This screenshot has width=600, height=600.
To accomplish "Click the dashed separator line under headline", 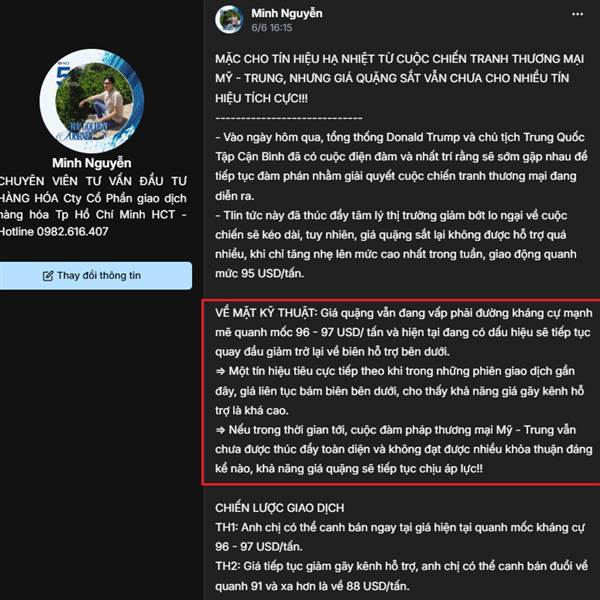I will [289, 118].
